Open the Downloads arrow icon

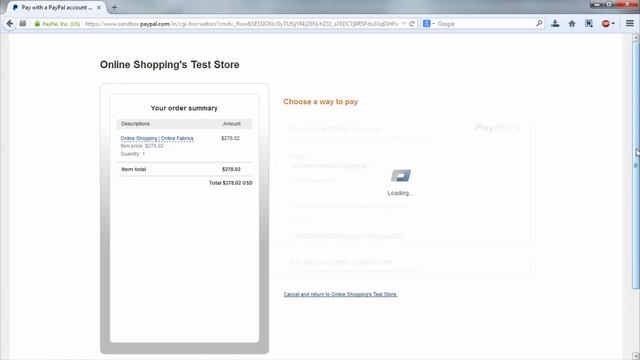tap(555, 24)
